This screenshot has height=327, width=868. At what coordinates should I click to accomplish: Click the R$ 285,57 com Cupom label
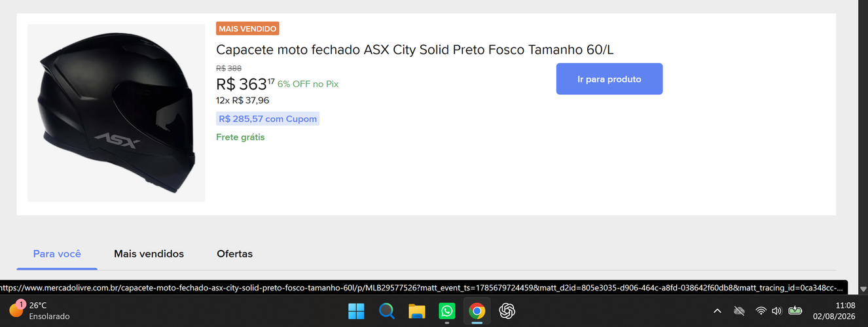point(268,119)
